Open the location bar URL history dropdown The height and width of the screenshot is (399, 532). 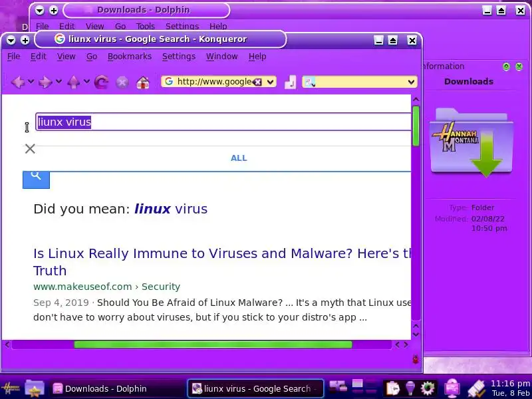point(271,82)
